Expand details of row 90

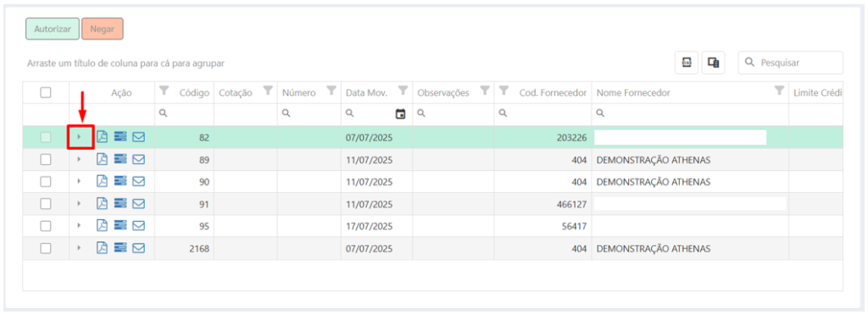[79, 181]
